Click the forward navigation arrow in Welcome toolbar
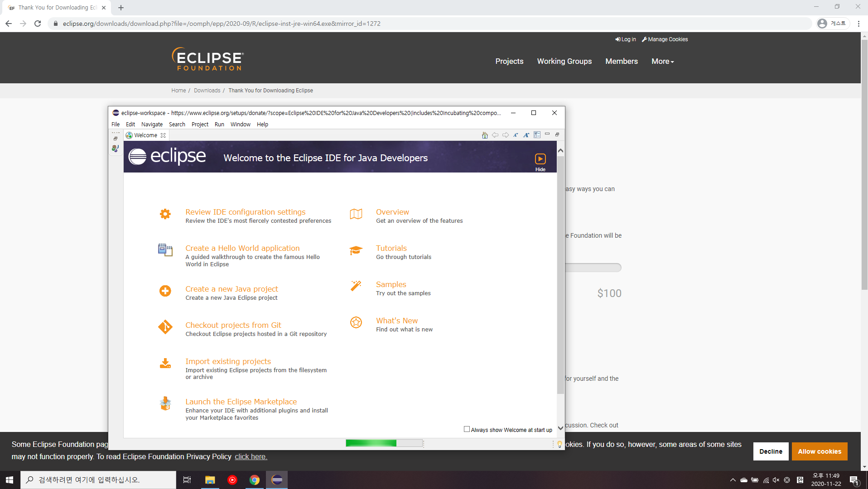Screen dimensions: 868x489 pos(506,135)
